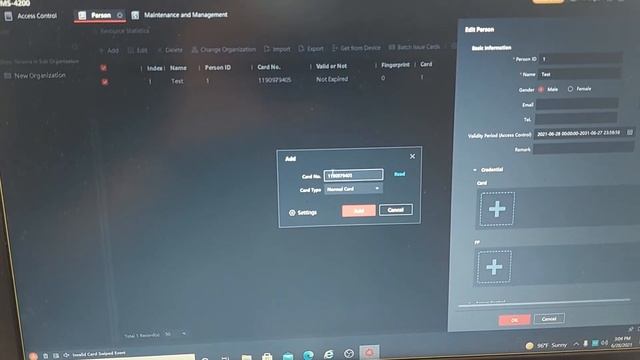640x360 pixels.
Task: Click the weather widget showing 96°F Sunny
Action: pyautogui.click(x=547, y=346)
